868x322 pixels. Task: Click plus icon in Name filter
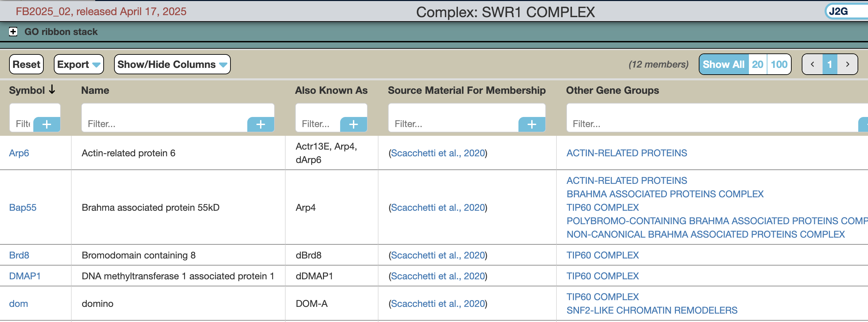point(260,124)
